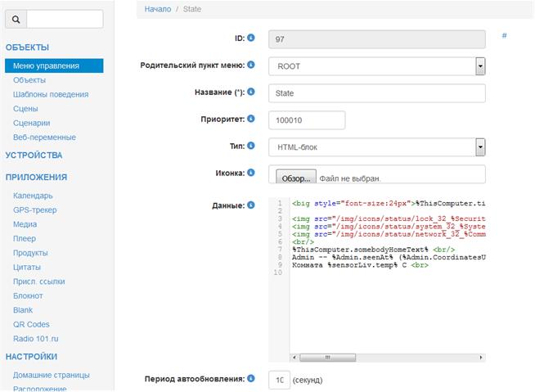This screenshot has width=535, height=392.
Task: Click the Приоритет input field
Action: click(307, 120)
